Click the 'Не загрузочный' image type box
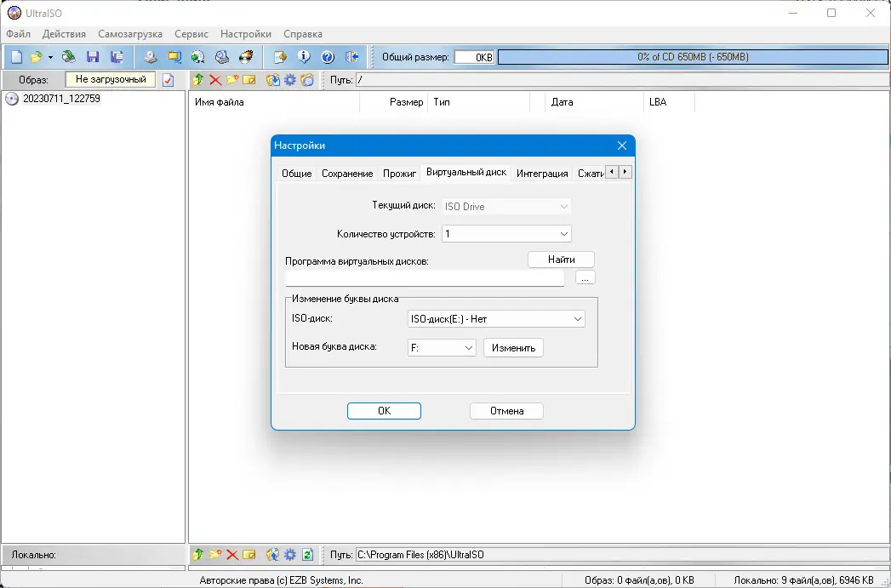This screenshot has height=588, width=891. [111, 79]
